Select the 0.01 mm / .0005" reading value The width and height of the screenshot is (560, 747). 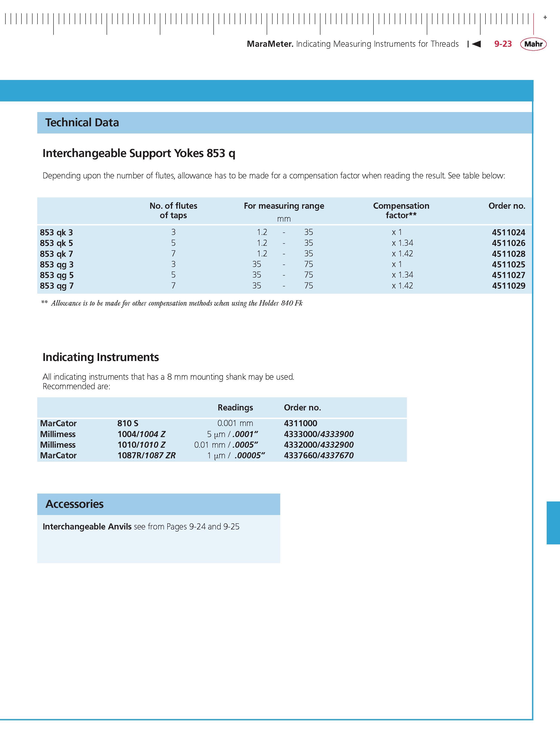[226, 445]
